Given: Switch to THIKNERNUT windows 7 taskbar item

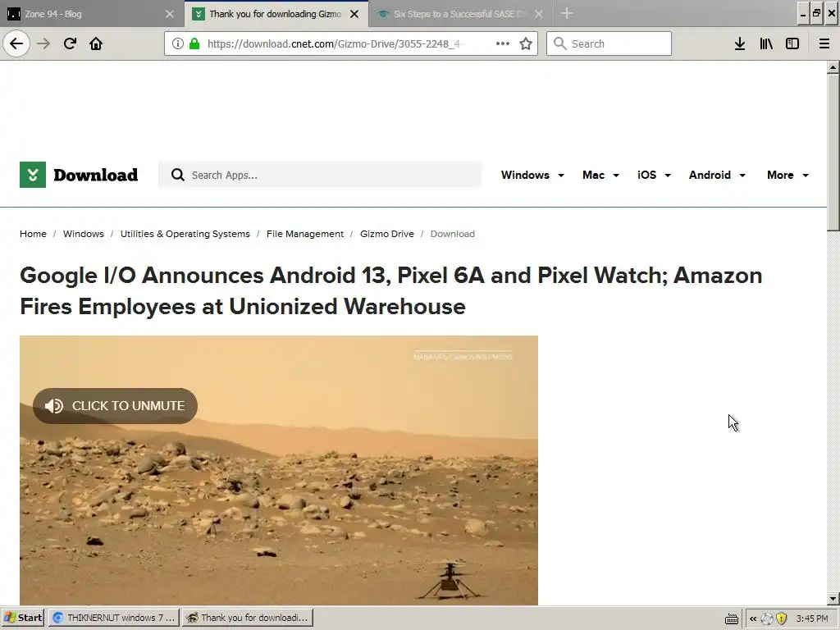Looking at the screenshot, I should [x=113, y=619].
